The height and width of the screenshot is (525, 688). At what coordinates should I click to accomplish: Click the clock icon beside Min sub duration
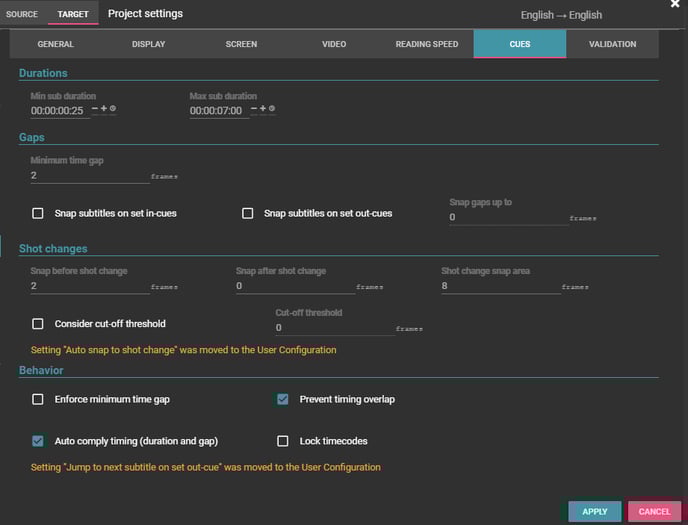coord(113,109)
